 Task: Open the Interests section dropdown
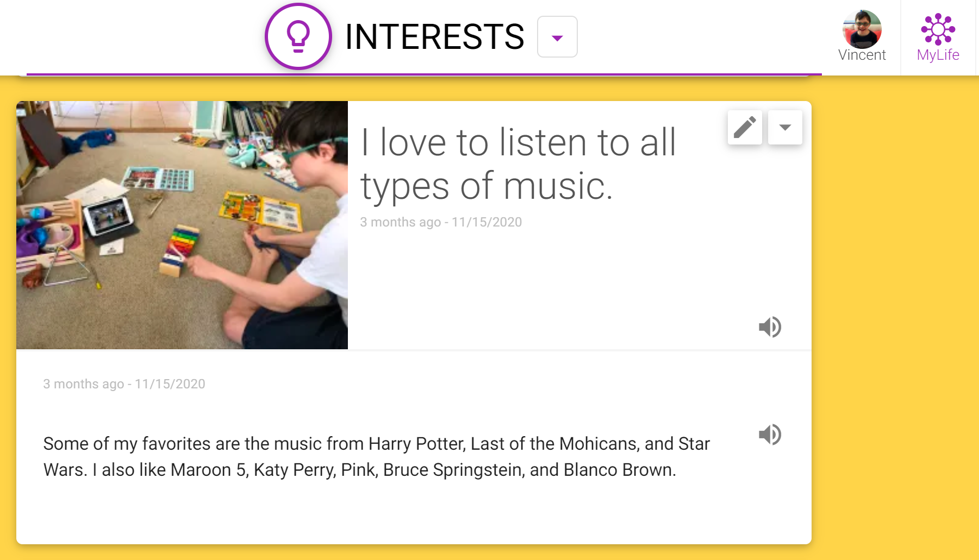557,37
